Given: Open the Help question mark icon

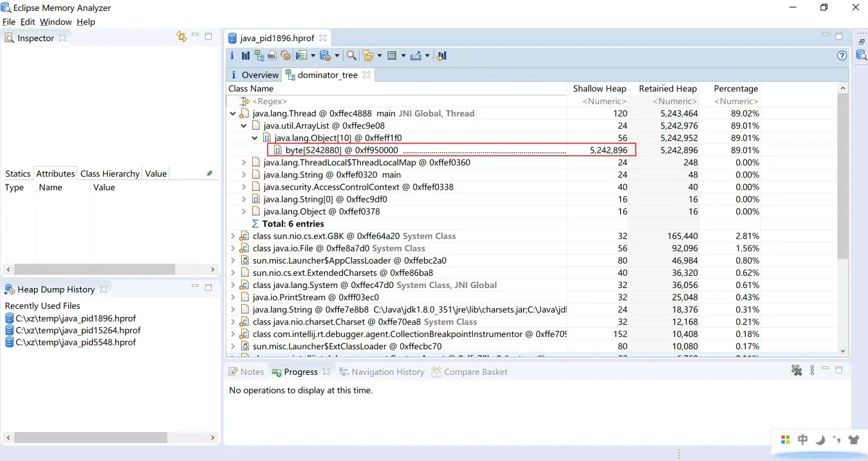Looking at the screenshot, I should tap(842, 56).
